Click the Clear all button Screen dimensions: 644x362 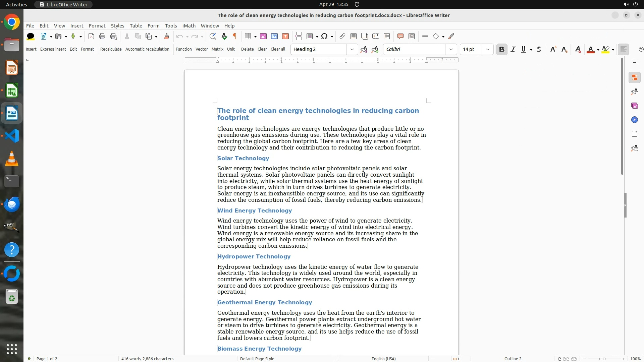click(278, 49)
